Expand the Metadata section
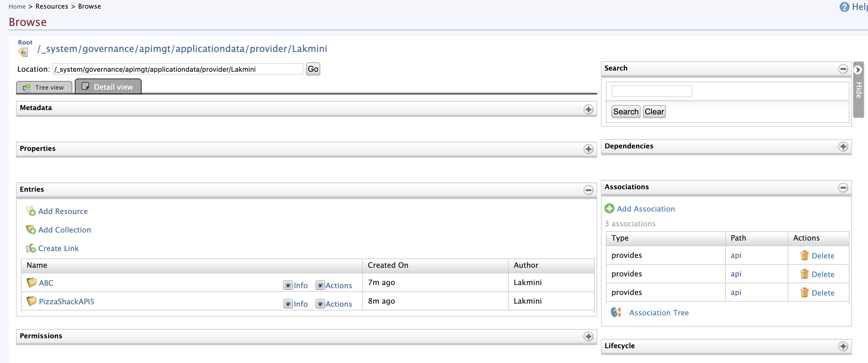868x363 pixels. [588, 109]
